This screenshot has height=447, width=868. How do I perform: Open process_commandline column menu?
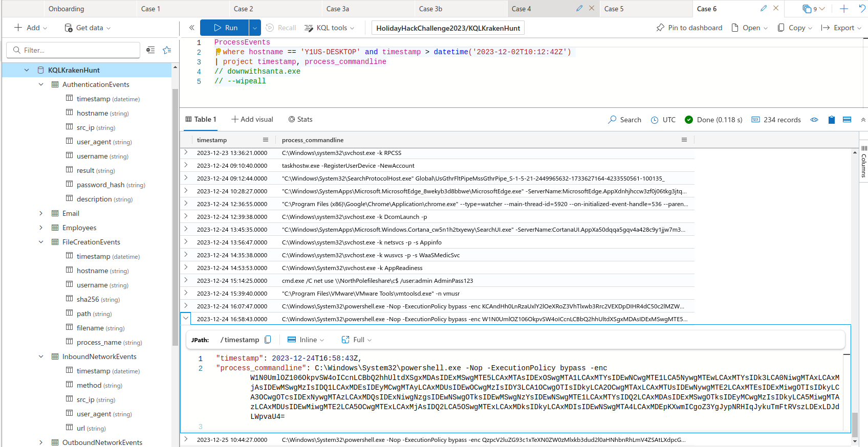tap(684, 140)
